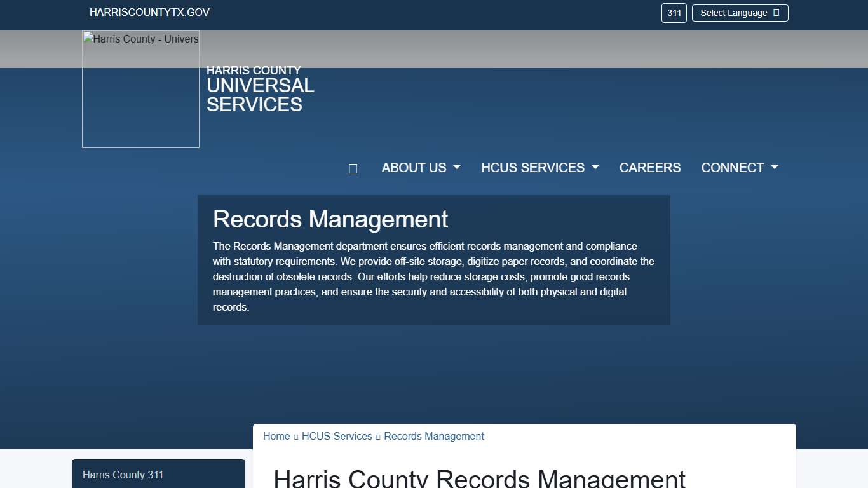Click the Harris County Universal Services logo image
This screenshot has width=868, height=488.
pyautogui.click(x=140, y=90)
